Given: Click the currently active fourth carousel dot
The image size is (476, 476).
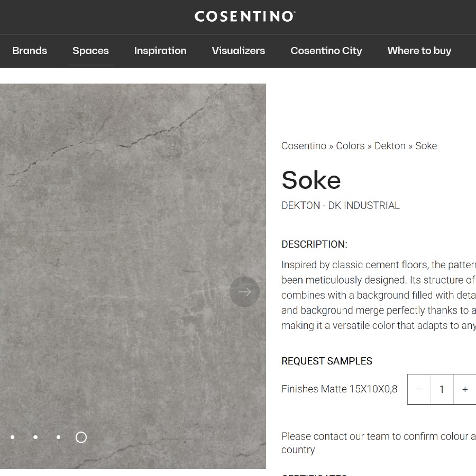Looking at the screenshot, I should click(81, 437).
